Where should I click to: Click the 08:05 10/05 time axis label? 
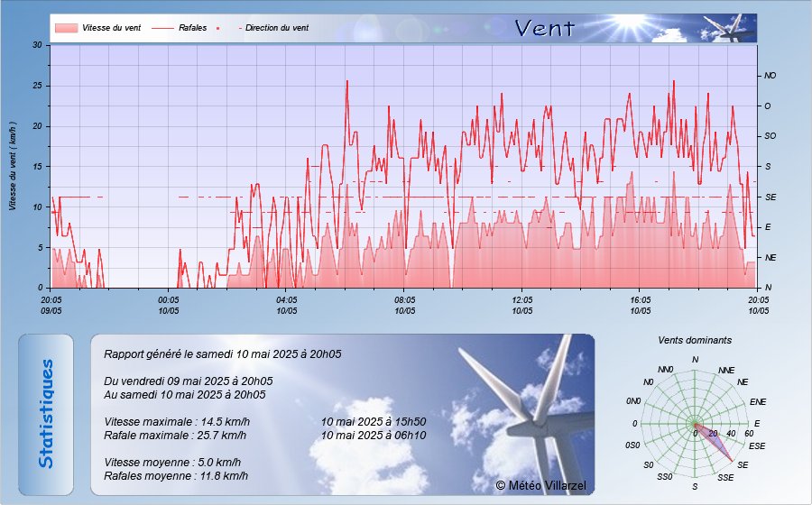click(x=404, y=306)
